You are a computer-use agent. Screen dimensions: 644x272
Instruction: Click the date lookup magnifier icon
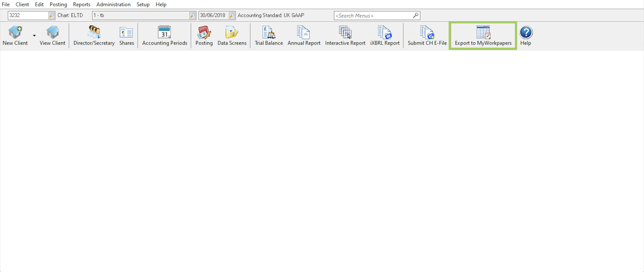tap(232, 15)
